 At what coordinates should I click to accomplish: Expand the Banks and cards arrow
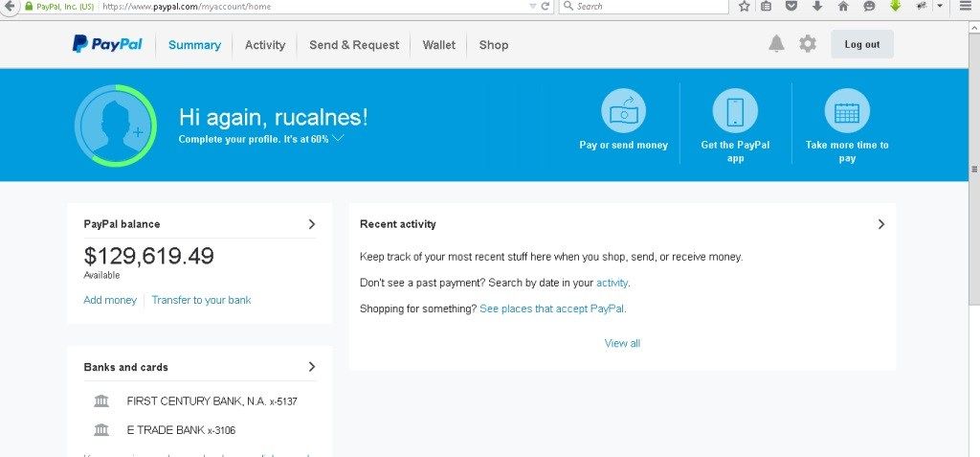312,367
